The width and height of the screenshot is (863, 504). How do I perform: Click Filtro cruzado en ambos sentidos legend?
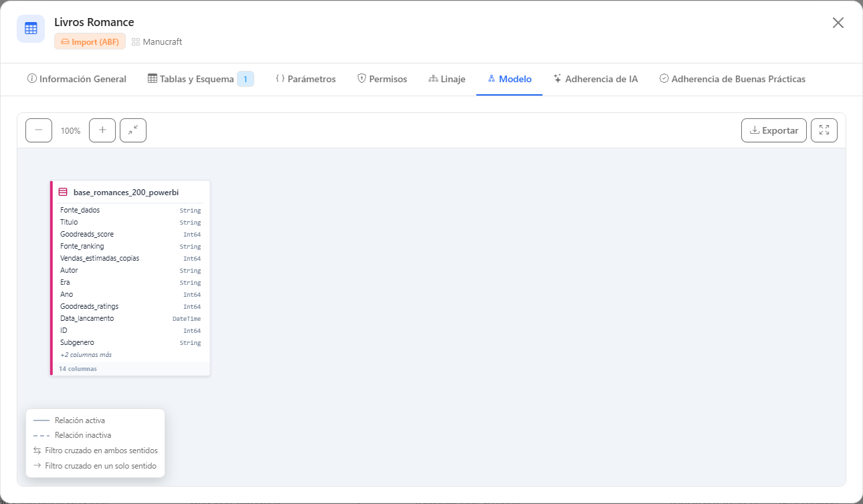point(95,451)
